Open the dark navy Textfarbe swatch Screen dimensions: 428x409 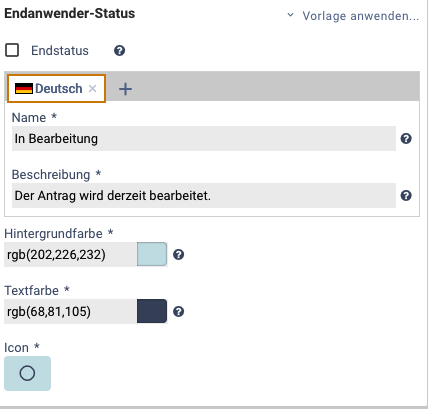point(152,311)
